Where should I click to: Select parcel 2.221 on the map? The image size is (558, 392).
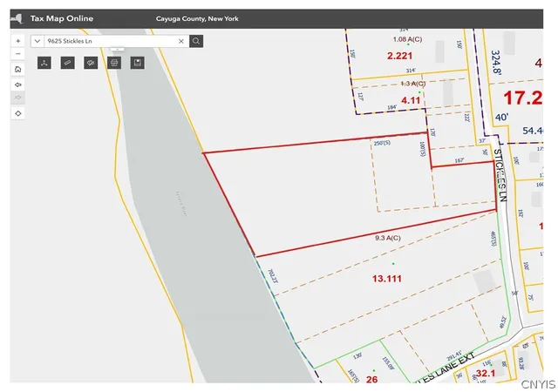(x=399, y=56)
